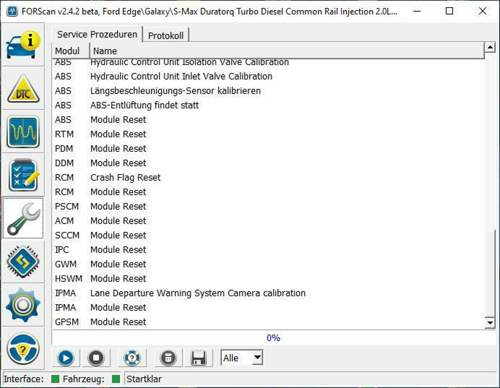This screenshot has width=500, height=388.
Task: Switch to the Protokoll tab
Action: point(166,35)
